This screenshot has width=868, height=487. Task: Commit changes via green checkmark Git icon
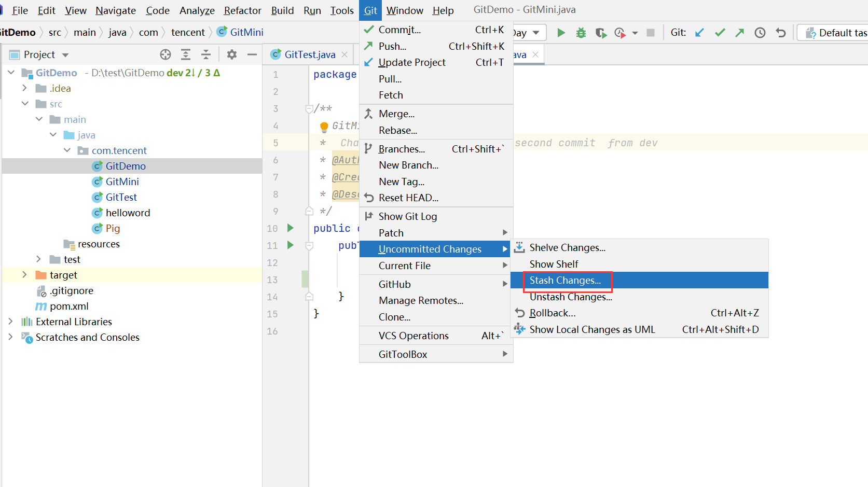[720, 32]
